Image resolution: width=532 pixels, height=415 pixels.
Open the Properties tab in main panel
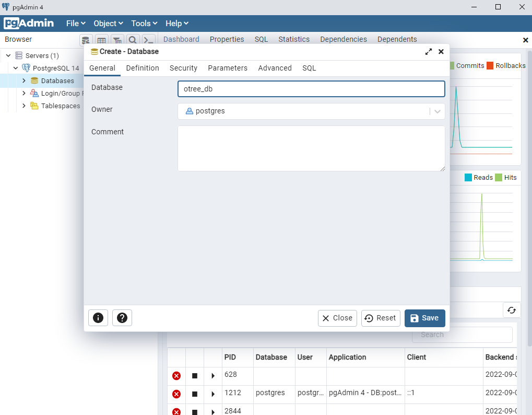tap(227, 39)
